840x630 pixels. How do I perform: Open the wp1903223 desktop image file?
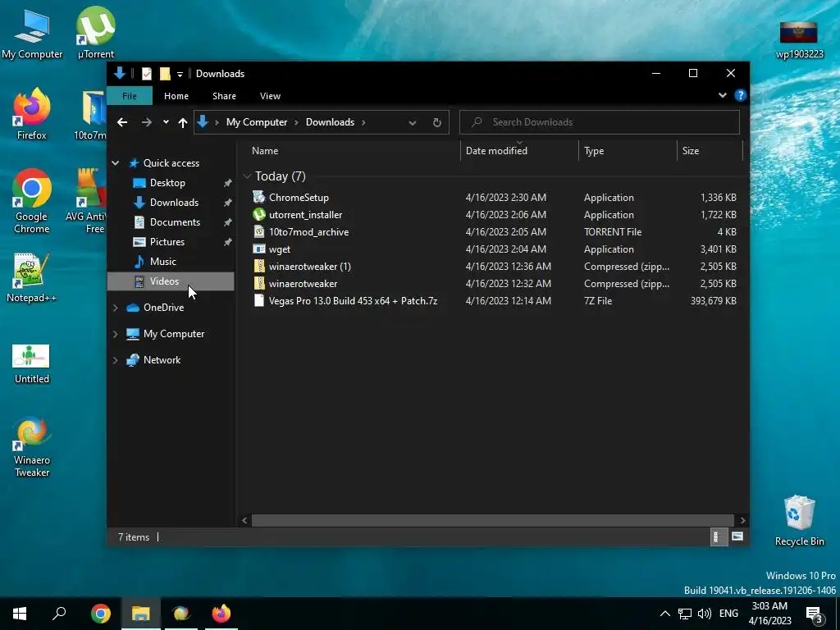click(799, 39)
